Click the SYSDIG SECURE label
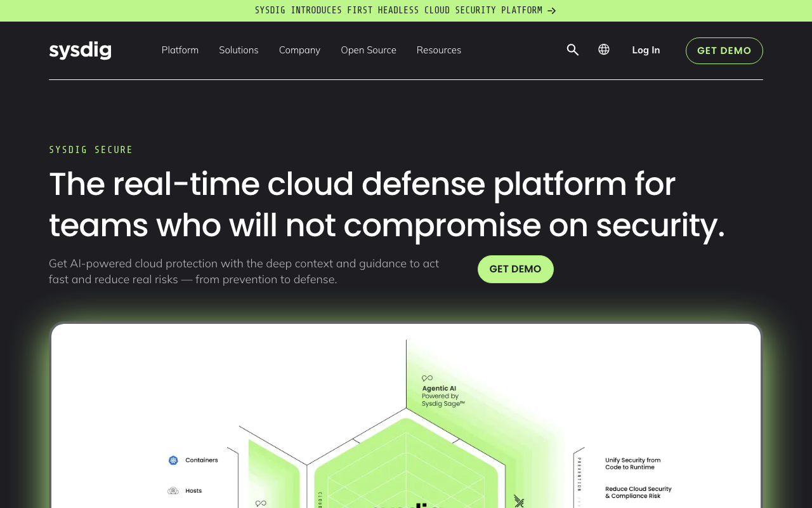 coord(91,150)
